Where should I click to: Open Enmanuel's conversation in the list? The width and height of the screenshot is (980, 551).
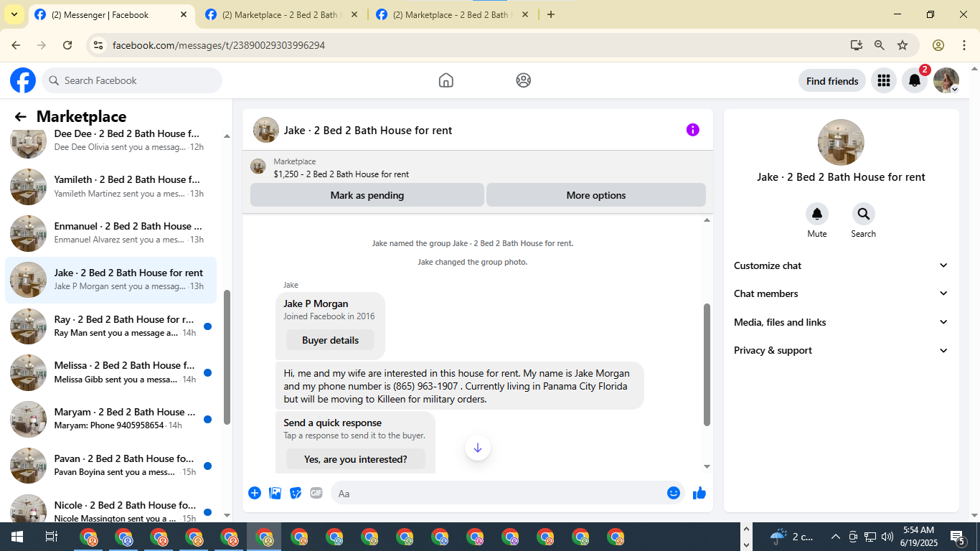[x=110, y=233]
